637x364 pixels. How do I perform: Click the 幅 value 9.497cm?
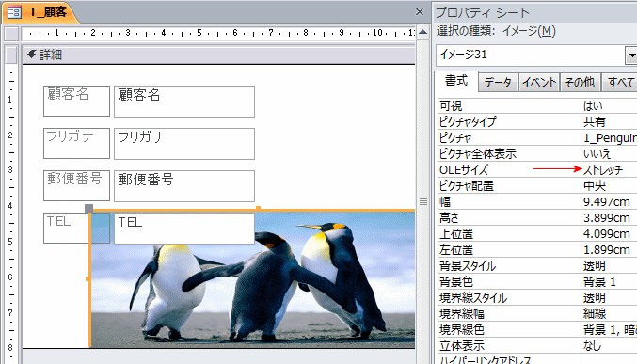[x=609, y=201]
